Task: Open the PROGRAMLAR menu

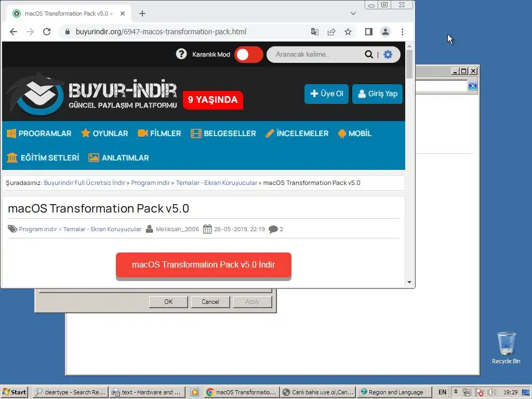Action: (39, 134)
